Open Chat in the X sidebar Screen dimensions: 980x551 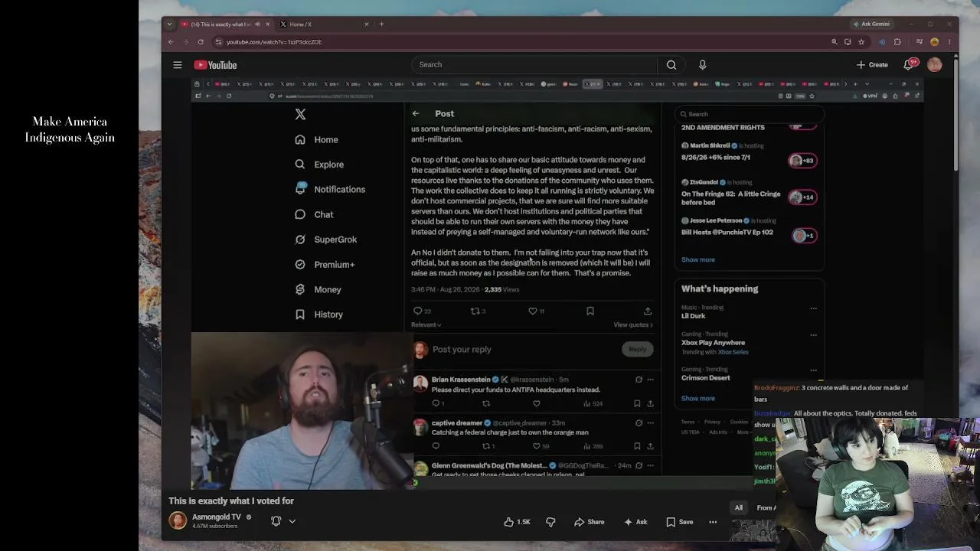click(314, 215)
